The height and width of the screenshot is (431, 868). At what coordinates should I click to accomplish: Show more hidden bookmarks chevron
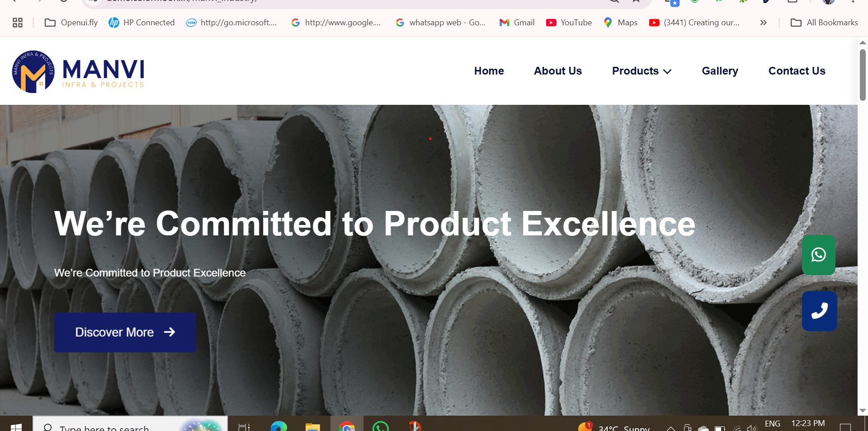click(x=763, y=23)
